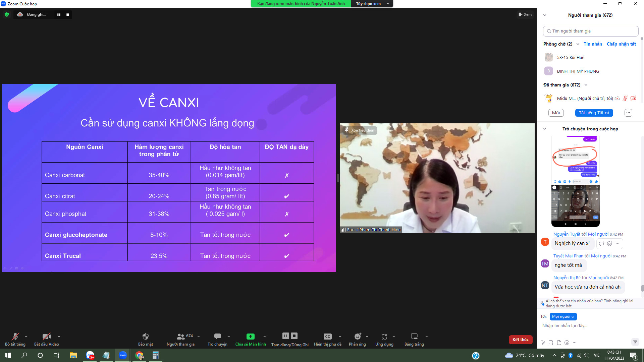The image size is (644, 362).
Task: Open the Mọi người recipient dropdown
Action: pyautogui.click(x=563, y=317)
